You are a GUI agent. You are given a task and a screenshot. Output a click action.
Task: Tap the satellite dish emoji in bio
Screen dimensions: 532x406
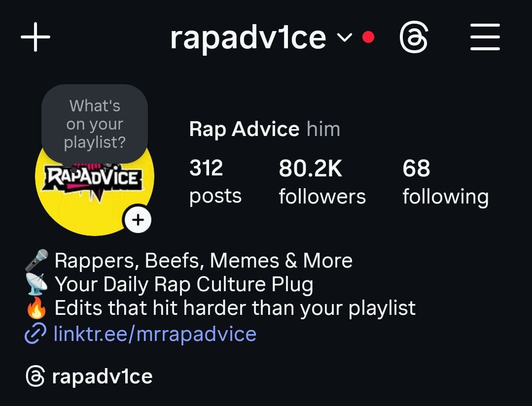36,284
